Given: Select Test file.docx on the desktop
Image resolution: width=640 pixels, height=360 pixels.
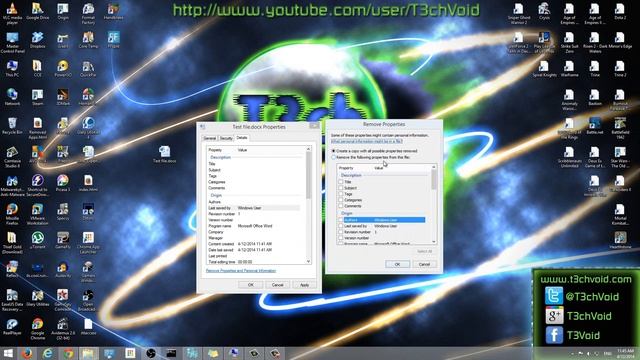Looking at the screenshot, I should [x=164, y=154].
